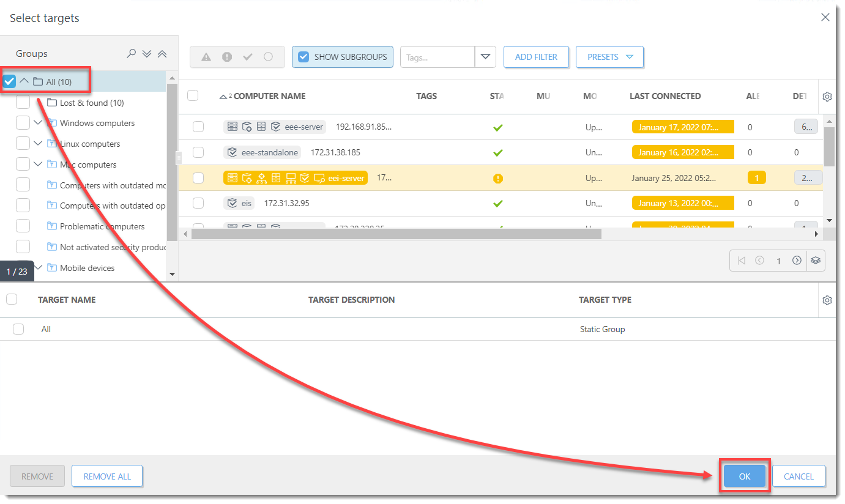Click the eei-server alert count badge 1

click(x=756, y=178)
